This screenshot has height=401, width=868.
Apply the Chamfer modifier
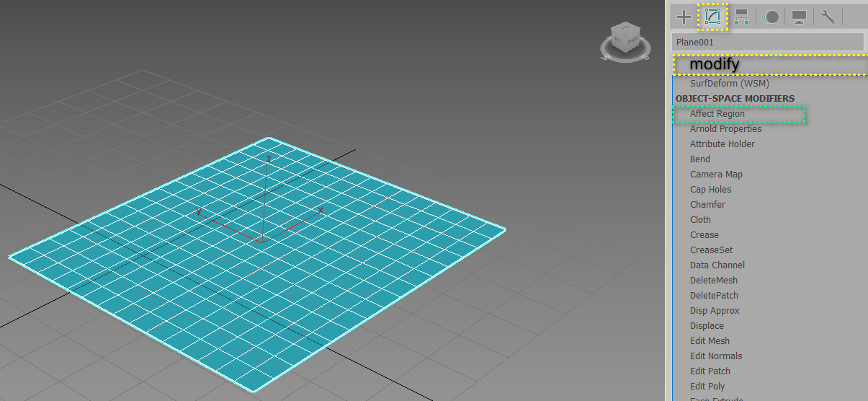[707, 205]
